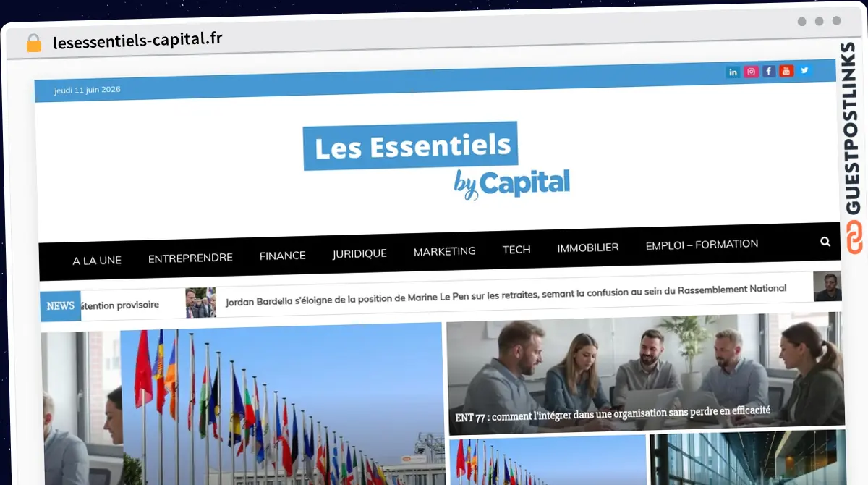The image size is (868, 485).
Task: Open the YouTube social icon
Action: (x=786, y=71)
